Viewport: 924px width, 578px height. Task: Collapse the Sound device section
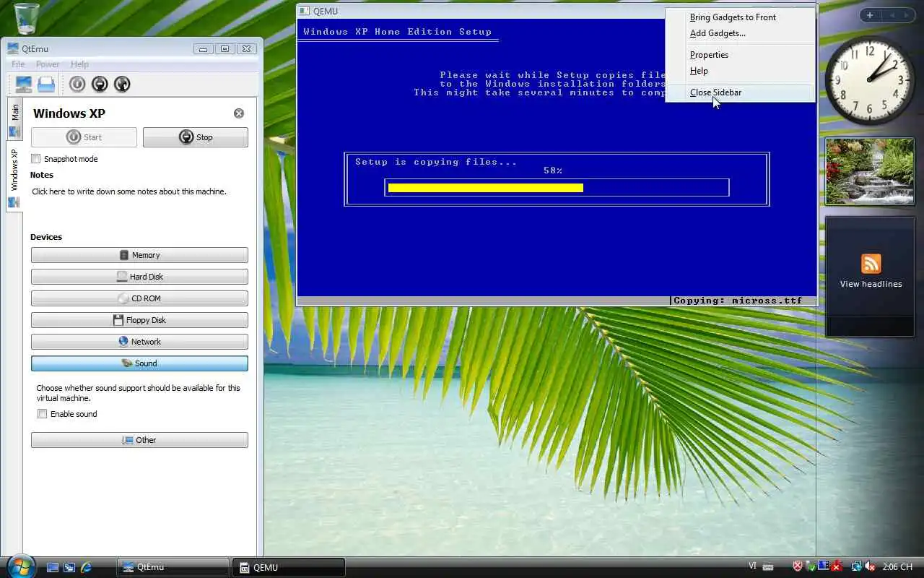139,363
